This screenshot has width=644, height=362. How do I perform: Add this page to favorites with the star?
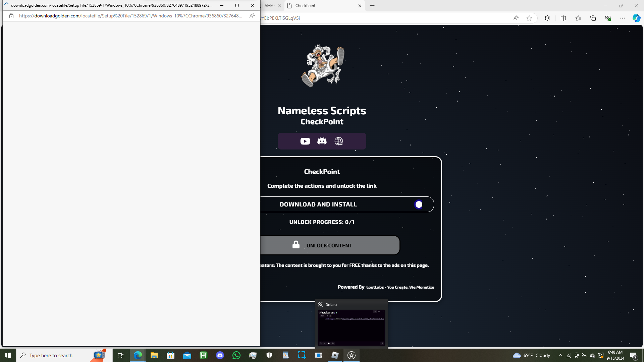pos(529,18)
